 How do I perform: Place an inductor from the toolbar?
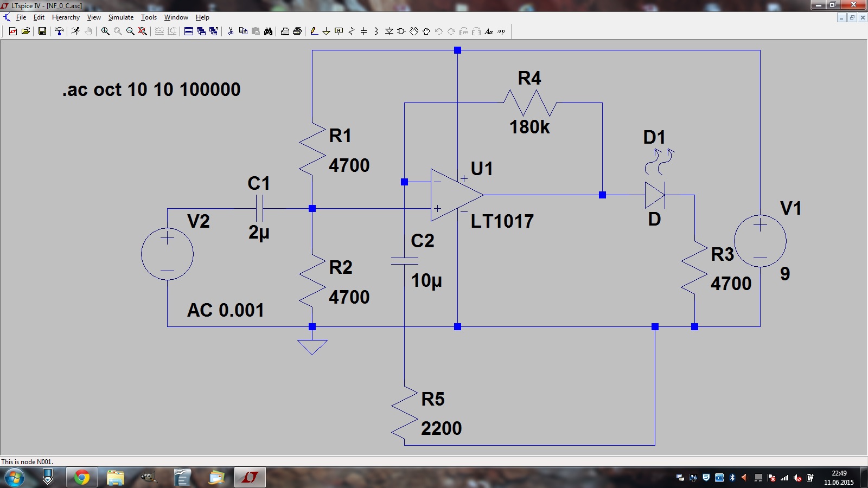(376, 31)
